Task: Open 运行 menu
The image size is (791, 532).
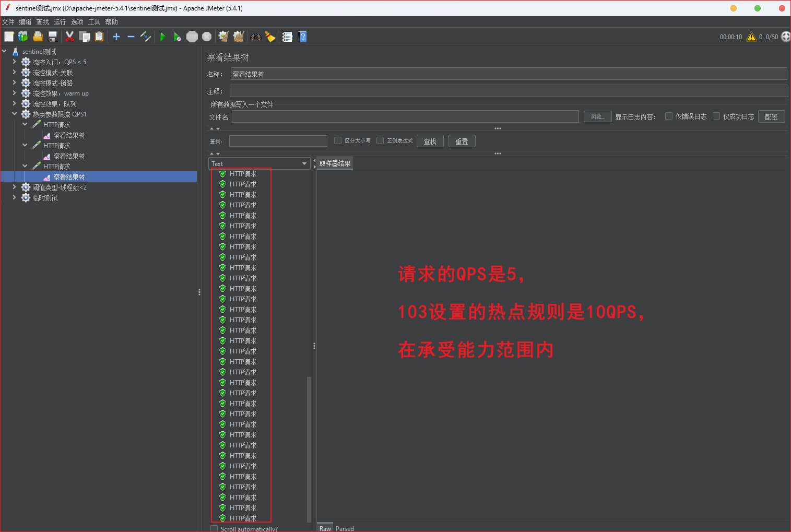Action: [60, 22]
